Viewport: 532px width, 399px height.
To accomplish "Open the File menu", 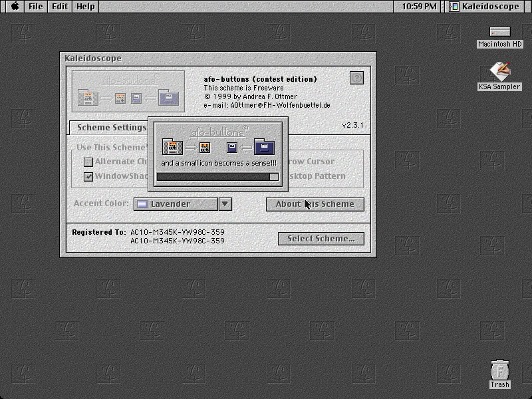I will click(x=36, y=7).
